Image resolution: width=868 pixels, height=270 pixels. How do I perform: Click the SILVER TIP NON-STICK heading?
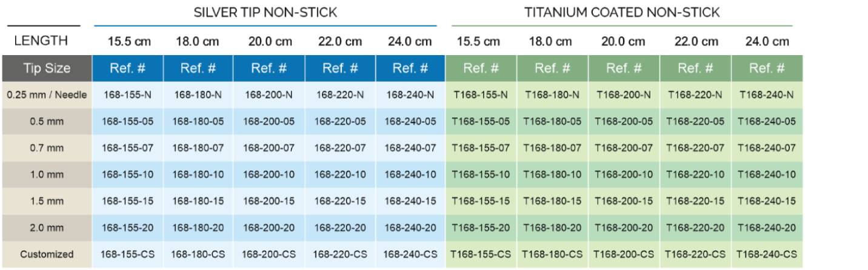pyautogui.click(x=265, y=12)
